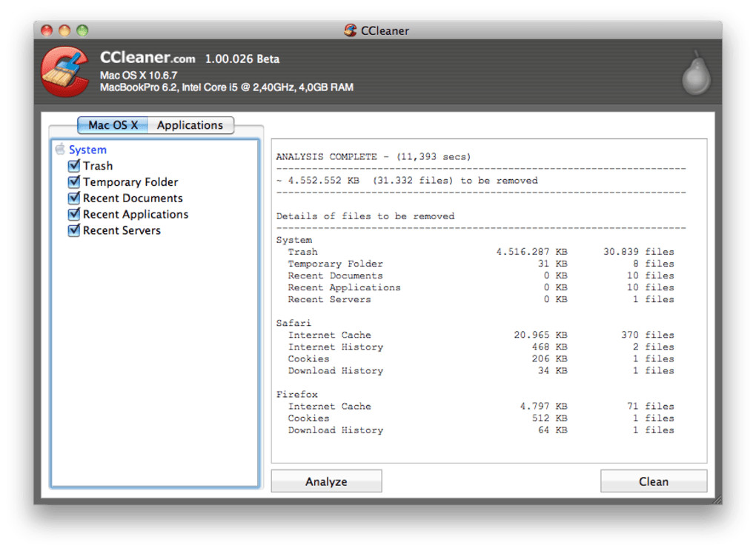
Task: Click the CCleaner.com header link text
Action: [147, 58]
